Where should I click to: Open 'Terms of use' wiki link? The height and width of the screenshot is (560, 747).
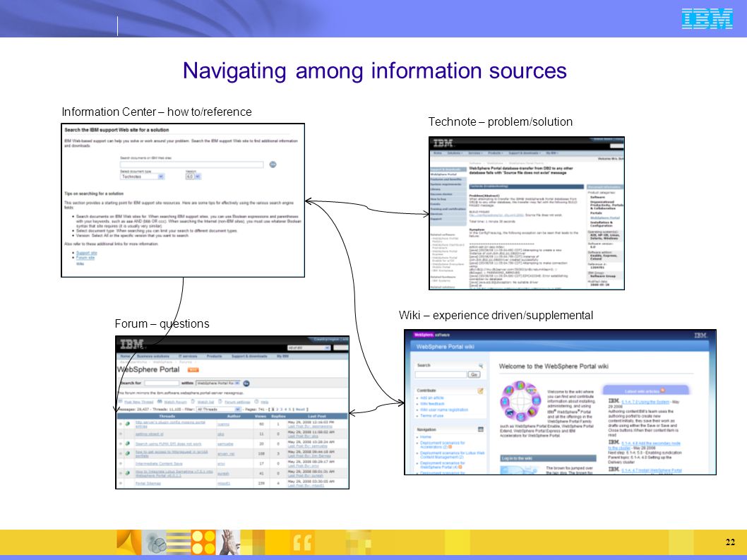(431, 416)
